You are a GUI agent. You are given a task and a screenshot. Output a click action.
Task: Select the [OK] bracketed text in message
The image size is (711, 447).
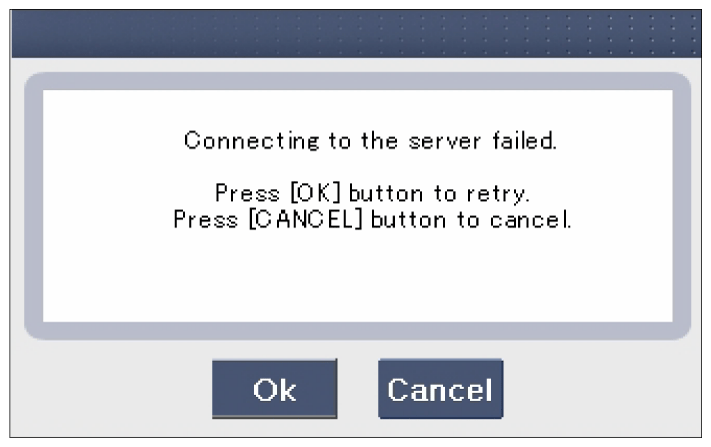pos(315,193)
